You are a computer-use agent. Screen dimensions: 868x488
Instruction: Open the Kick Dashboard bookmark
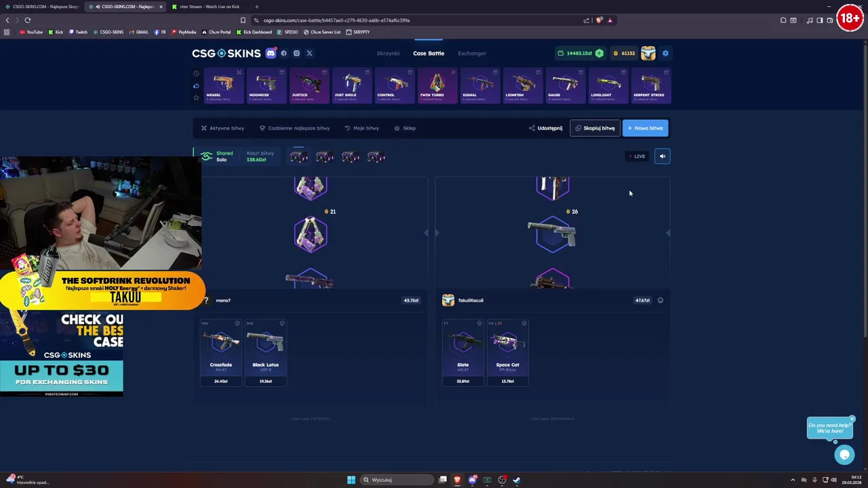click(254, 32)
